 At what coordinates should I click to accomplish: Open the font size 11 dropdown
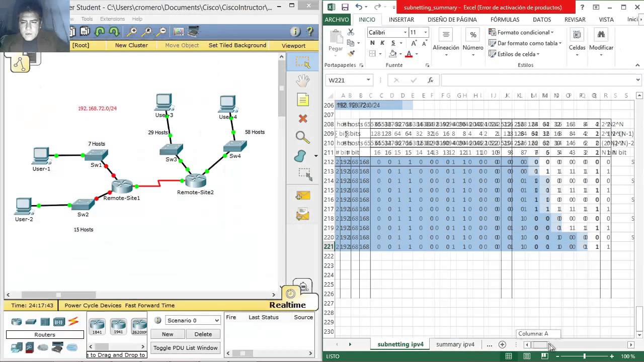426,32
